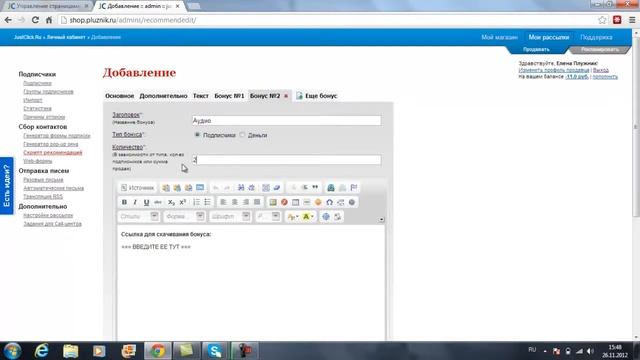This screenshot has height=360, width=640.
Task: Switch to the Текст tab
Action: pos(200,96)
